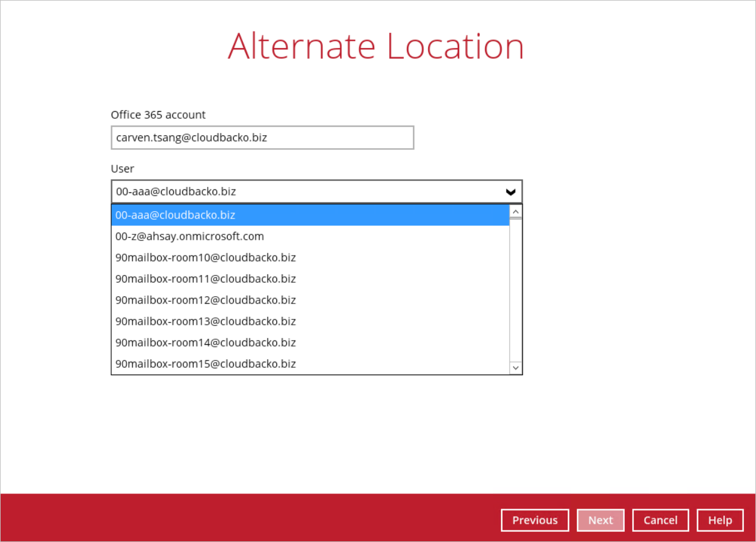Collapse the User dropdown using its chevron arrow
The height and width of the screenshot is (542, 756).
pyautogui.click(x=511, y=192)
